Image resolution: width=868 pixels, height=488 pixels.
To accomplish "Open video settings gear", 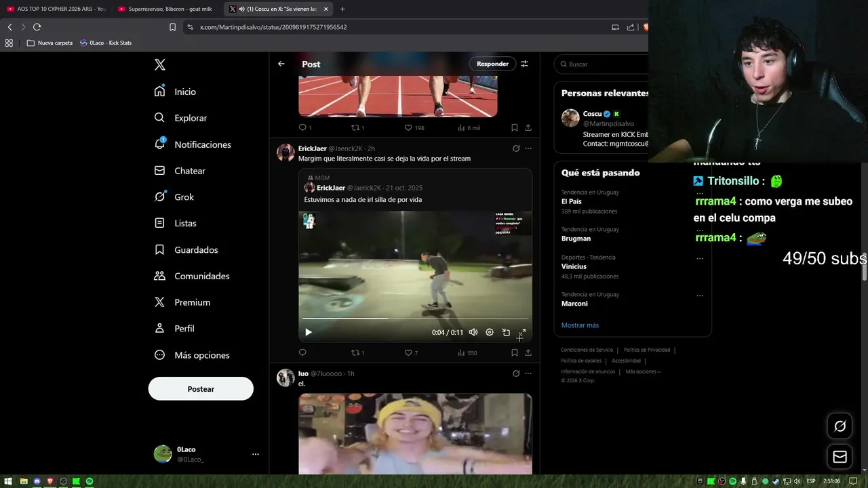I will pyautogui.click(x=490, y=332).
